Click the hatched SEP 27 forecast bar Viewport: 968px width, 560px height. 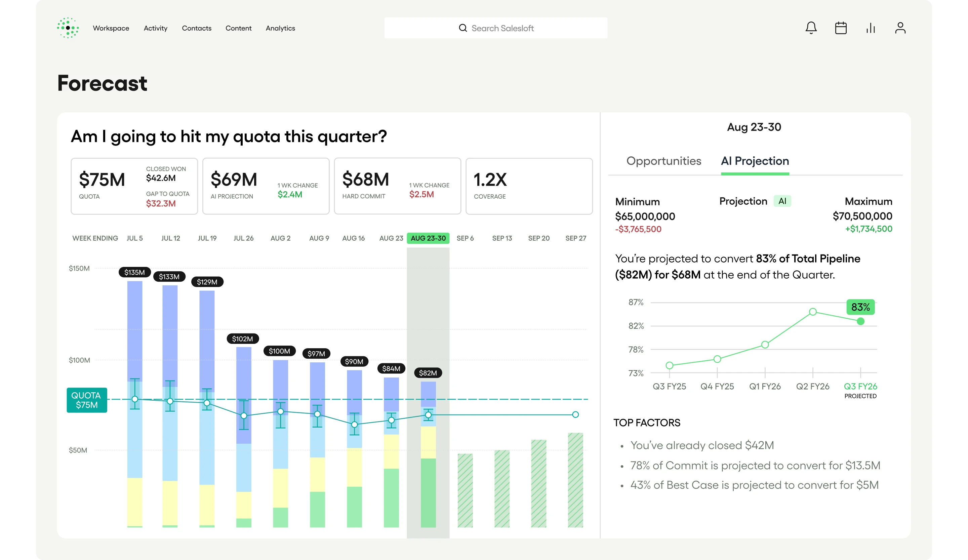coord(575,480)
